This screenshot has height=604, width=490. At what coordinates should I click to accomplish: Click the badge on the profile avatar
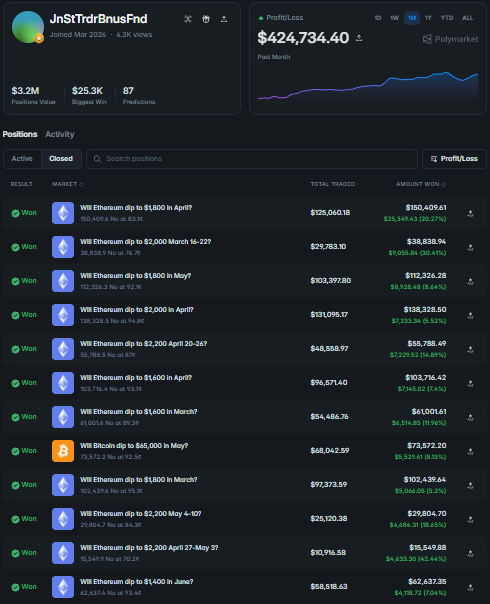39,38
